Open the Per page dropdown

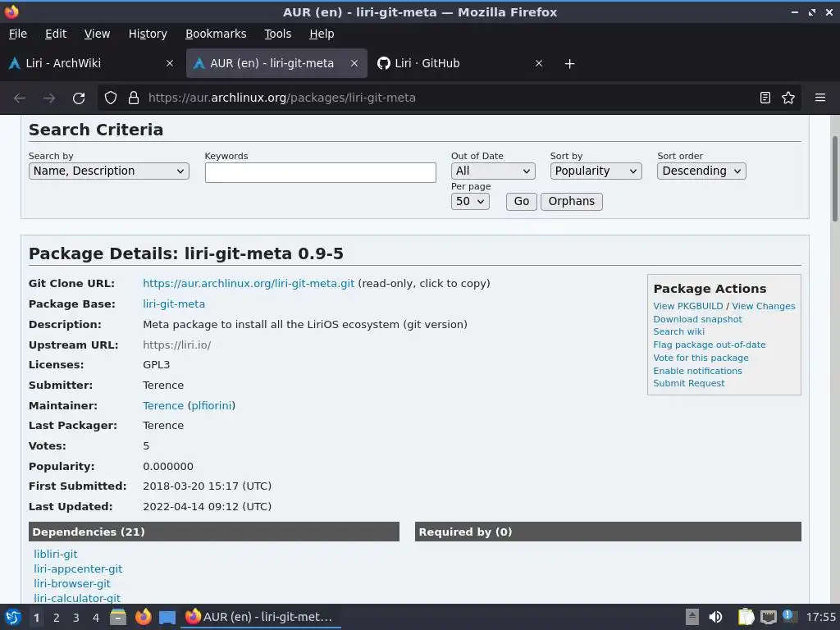pyautogui.click(x=470, y=202)
